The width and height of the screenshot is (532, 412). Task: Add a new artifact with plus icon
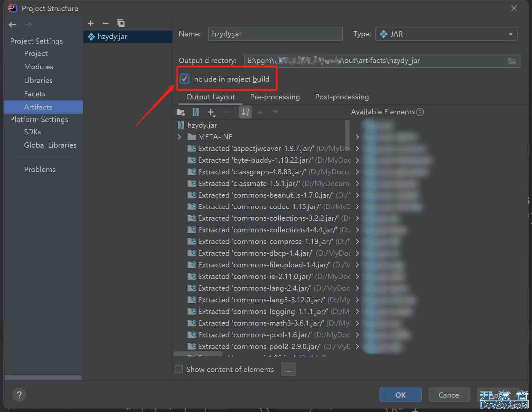point(91,23)
